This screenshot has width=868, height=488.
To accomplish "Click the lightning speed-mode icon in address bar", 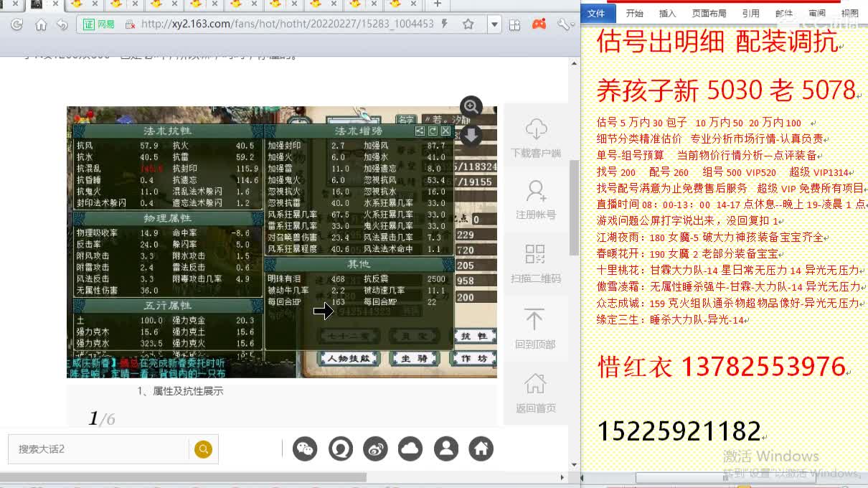I will click(445, 24).
